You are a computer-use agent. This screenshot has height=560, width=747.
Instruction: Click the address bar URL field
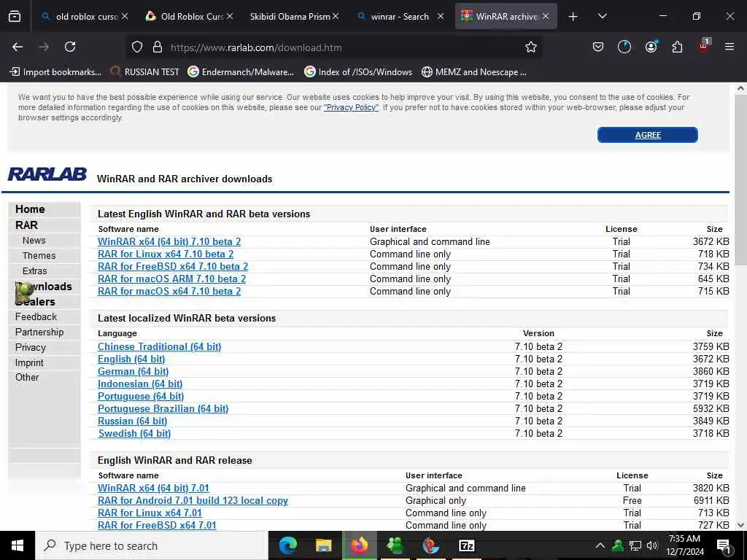point(333,47)
